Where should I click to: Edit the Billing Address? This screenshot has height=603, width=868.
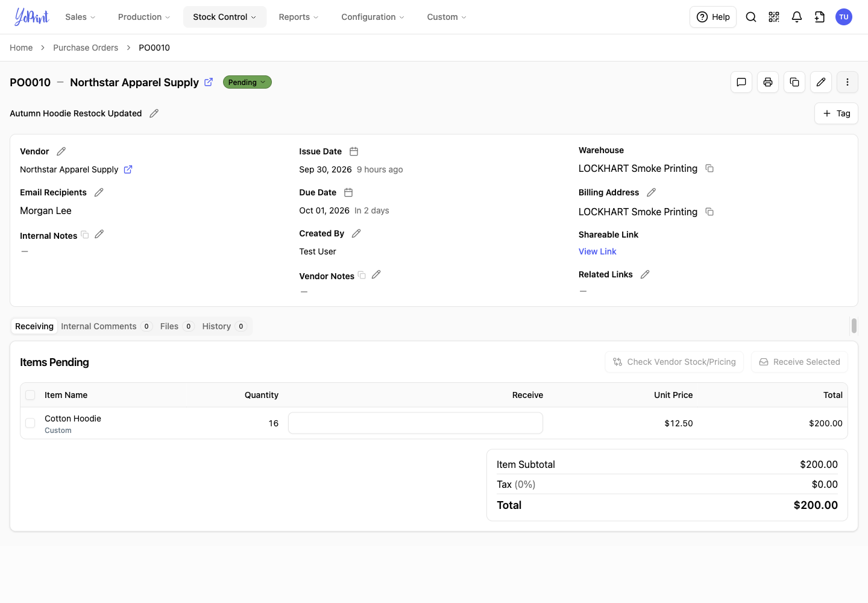coord(651,192)
